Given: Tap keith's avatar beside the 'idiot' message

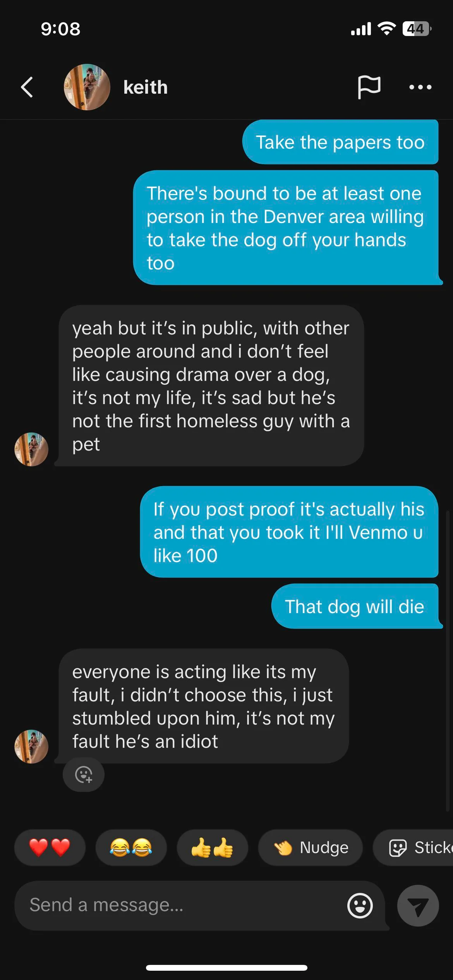Looking at the screenshot, I should [31, 747].
